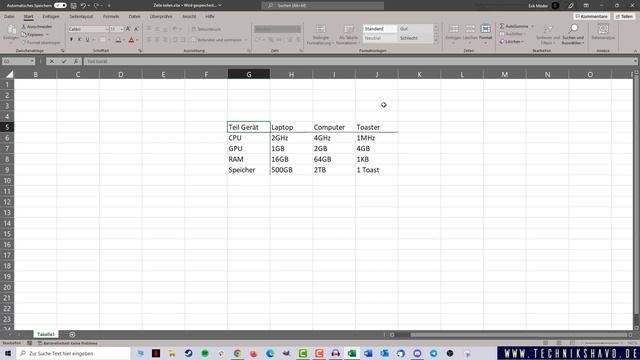Open the Windows Start menu
Viewport: 640px width, 360px height.
8,353
